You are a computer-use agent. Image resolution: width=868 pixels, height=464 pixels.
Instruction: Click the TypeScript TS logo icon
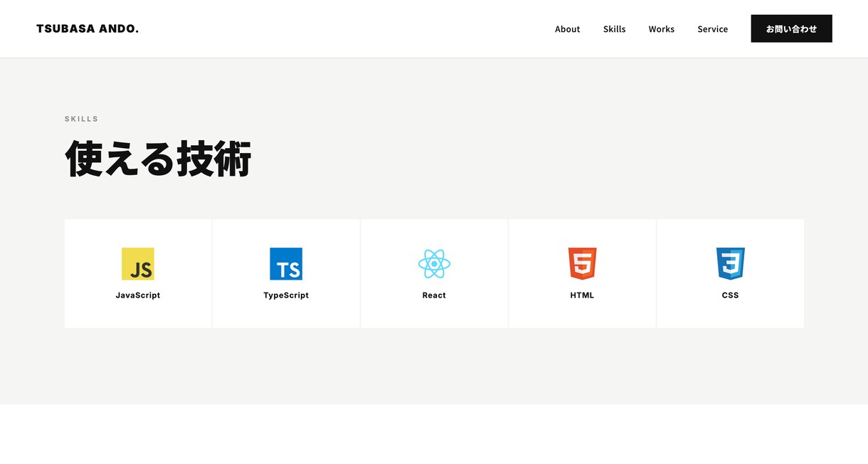(x=286, y=264)
